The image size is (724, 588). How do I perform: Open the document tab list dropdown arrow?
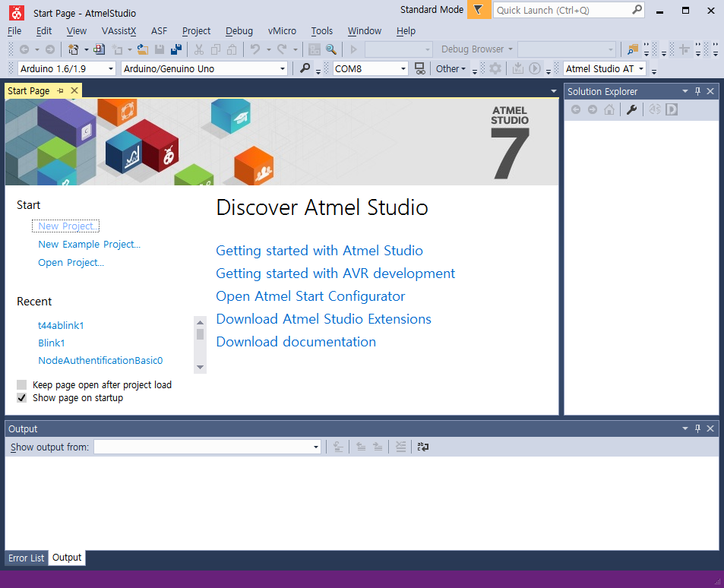click(554, 91)
